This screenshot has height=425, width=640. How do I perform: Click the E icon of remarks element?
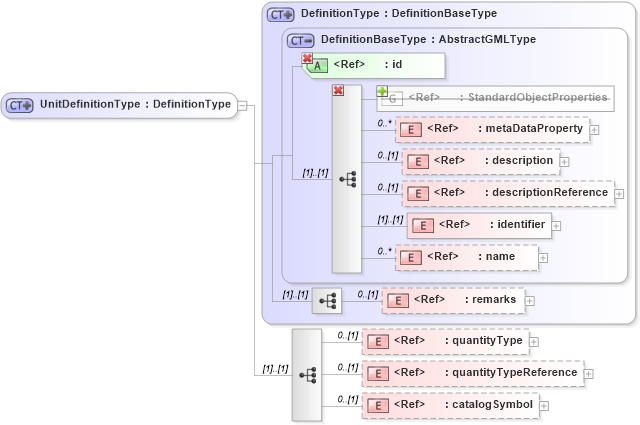point(398,301)
